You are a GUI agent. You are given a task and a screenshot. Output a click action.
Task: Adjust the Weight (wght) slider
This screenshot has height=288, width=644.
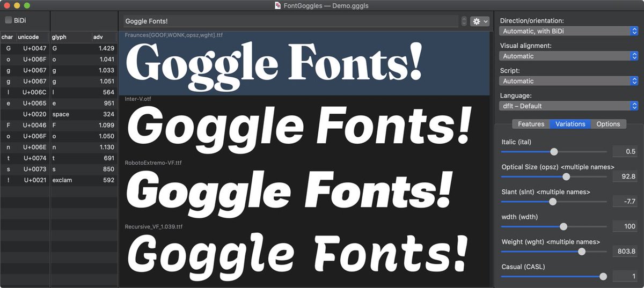tap(554, 252)
